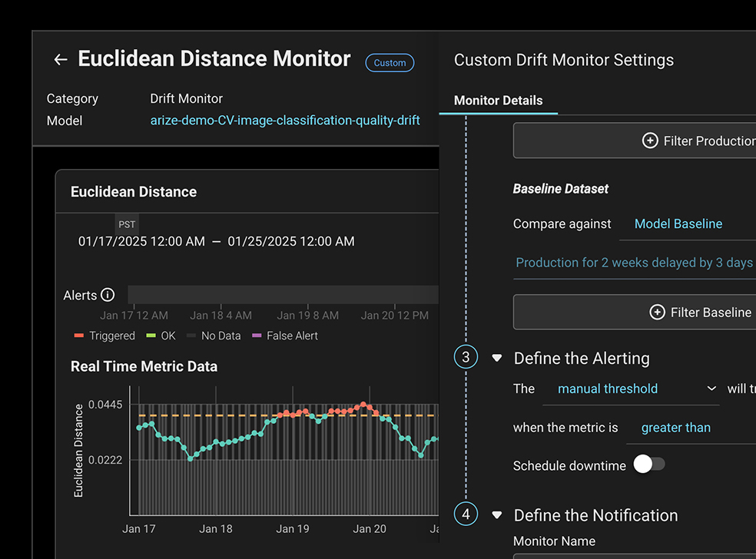The height and width of the screenshot is (559, 756).
Task: Click the green OK legend swatch
Action: (151, 336)
